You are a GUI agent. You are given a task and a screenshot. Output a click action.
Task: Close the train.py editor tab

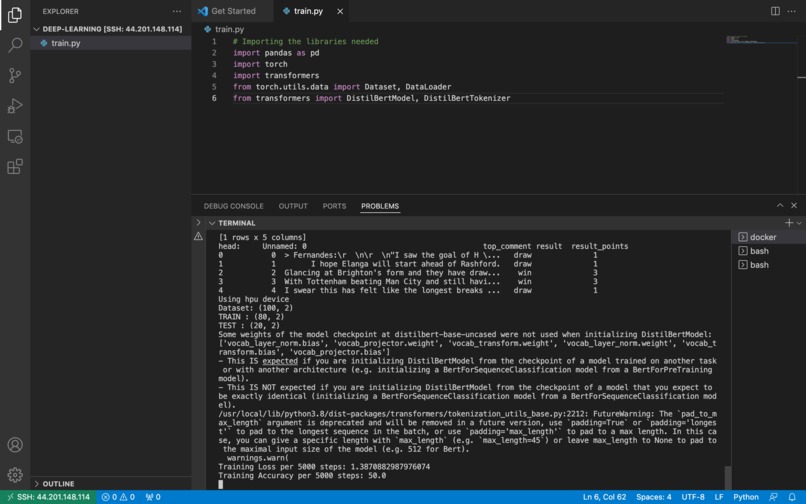340,11
